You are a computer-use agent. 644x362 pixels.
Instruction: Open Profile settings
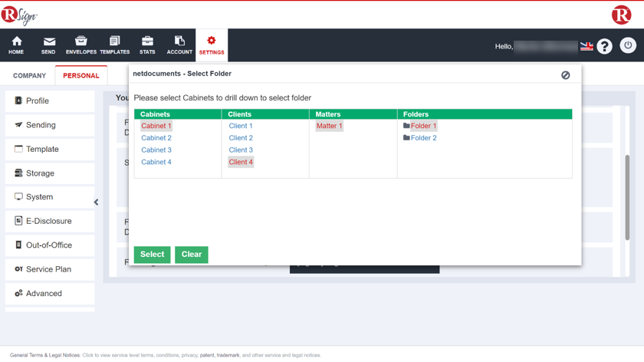[50, 101]
